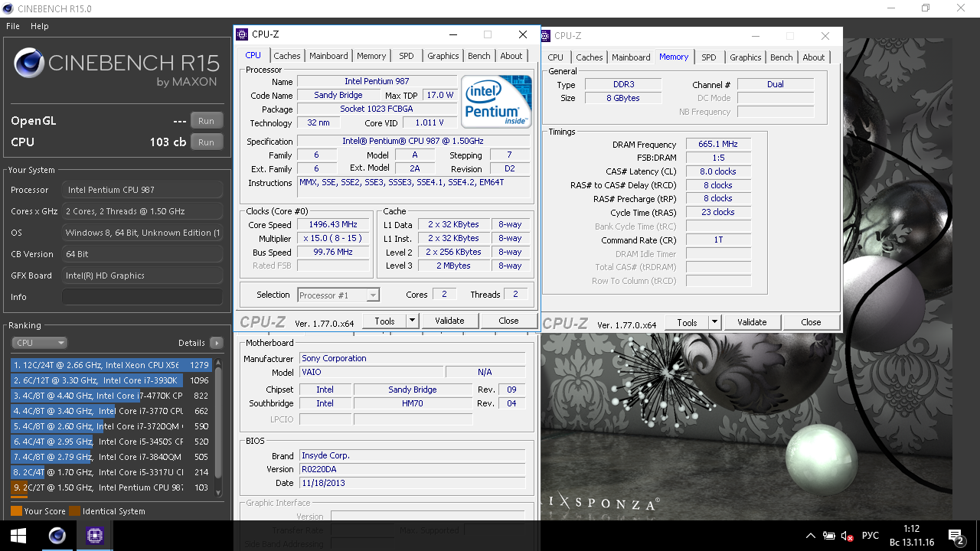
Task: Click the РУС language indicator
Action: click(871, 536)
